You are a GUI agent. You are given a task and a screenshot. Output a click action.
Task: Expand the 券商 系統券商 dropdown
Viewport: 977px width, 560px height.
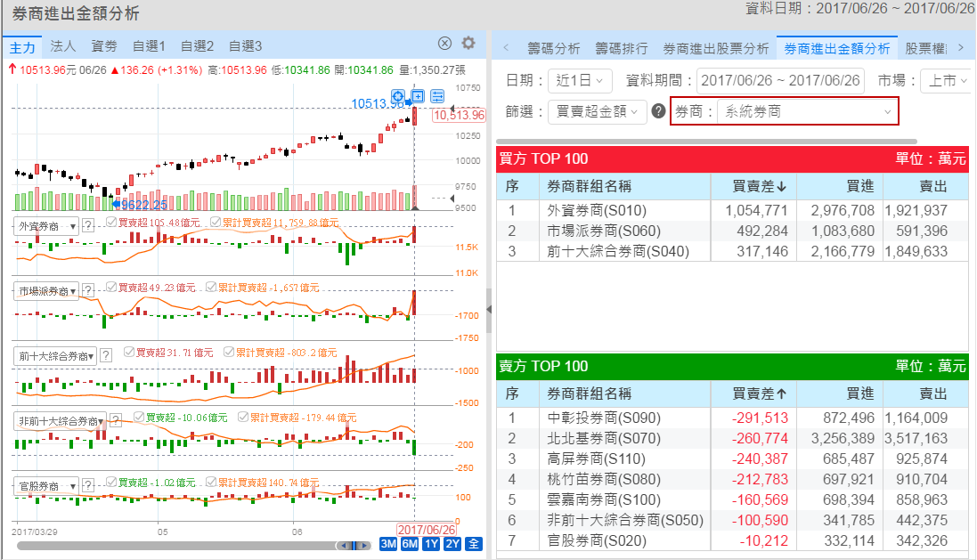pos(807,111)
